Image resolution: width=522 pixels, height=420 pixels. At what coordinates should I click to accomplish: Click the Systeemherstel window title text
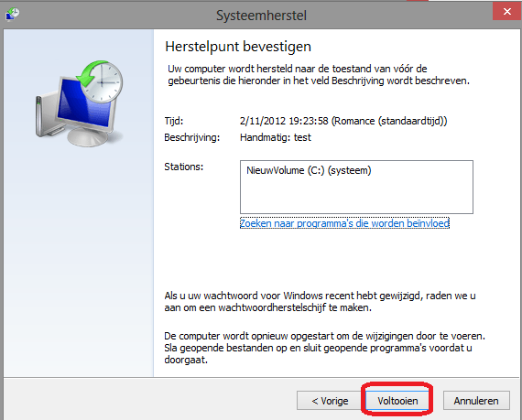[x=261, y=16]
